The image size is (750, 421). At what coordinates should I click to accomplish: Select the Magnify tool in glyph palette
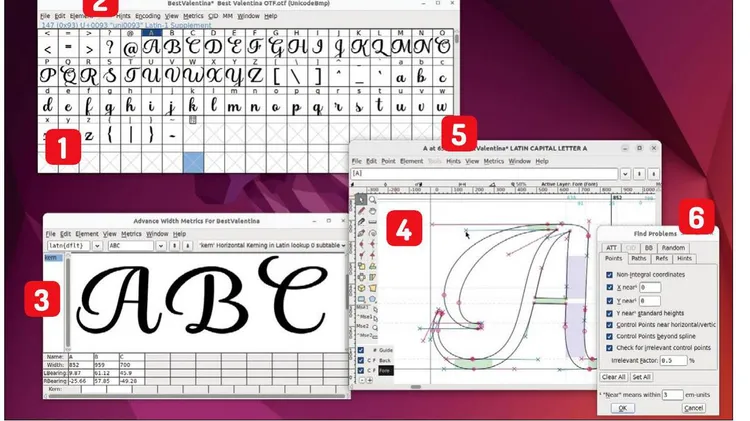(x=372, y=200)
